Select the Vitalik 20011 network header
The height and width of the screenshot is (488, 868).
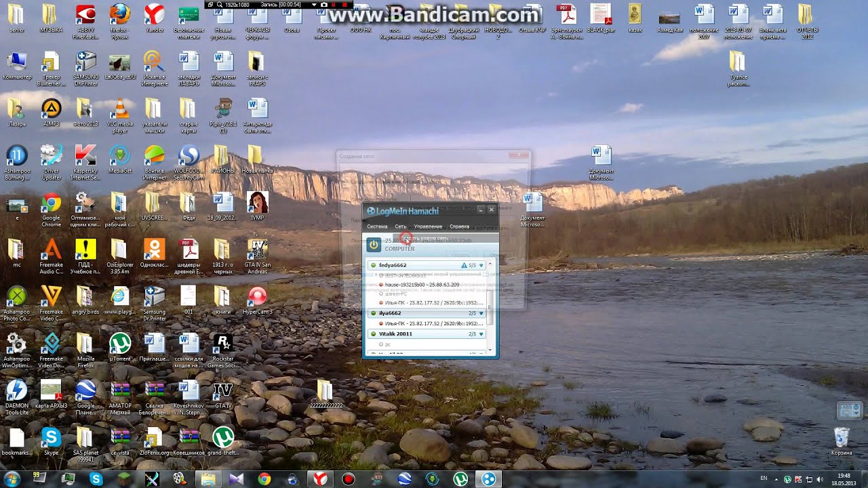(427, 334)
